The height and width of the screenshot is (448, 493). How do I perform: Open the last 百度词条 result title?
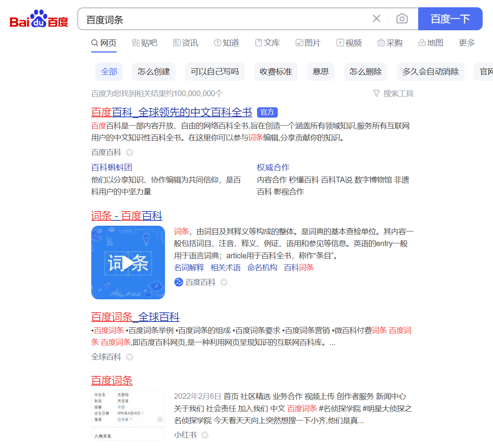112,381
